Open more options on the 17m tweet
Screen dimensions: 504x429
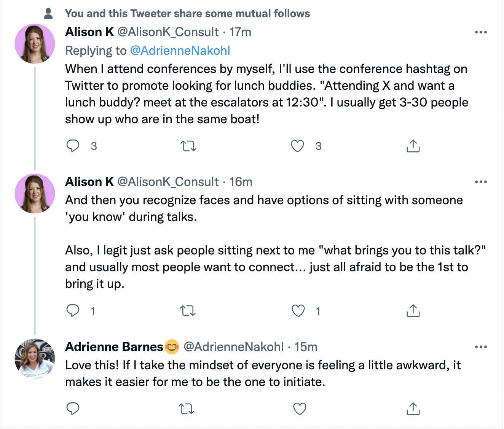(x=481, y=32)
